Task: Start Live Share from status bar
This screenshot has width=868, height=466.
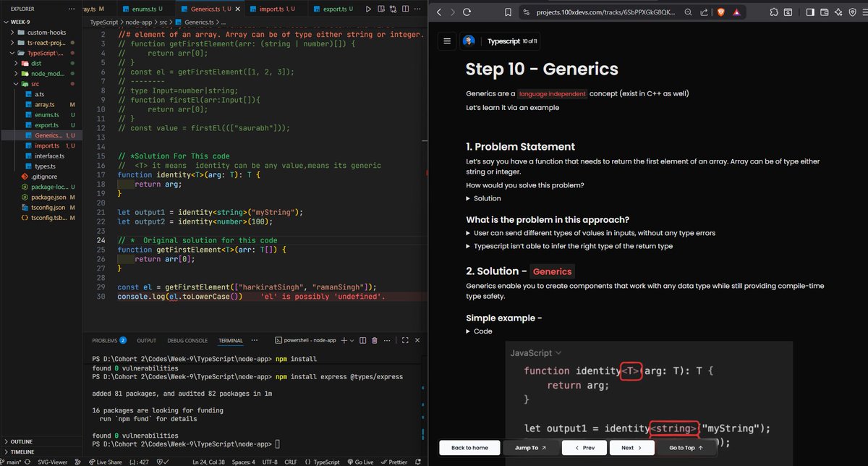Action: [105, 461]
